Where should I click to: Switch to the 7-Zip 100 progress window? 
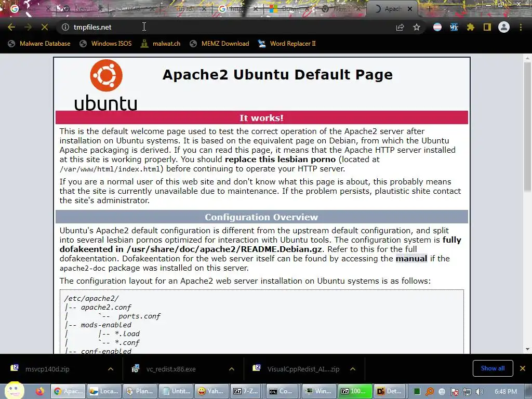pos(355,392)
